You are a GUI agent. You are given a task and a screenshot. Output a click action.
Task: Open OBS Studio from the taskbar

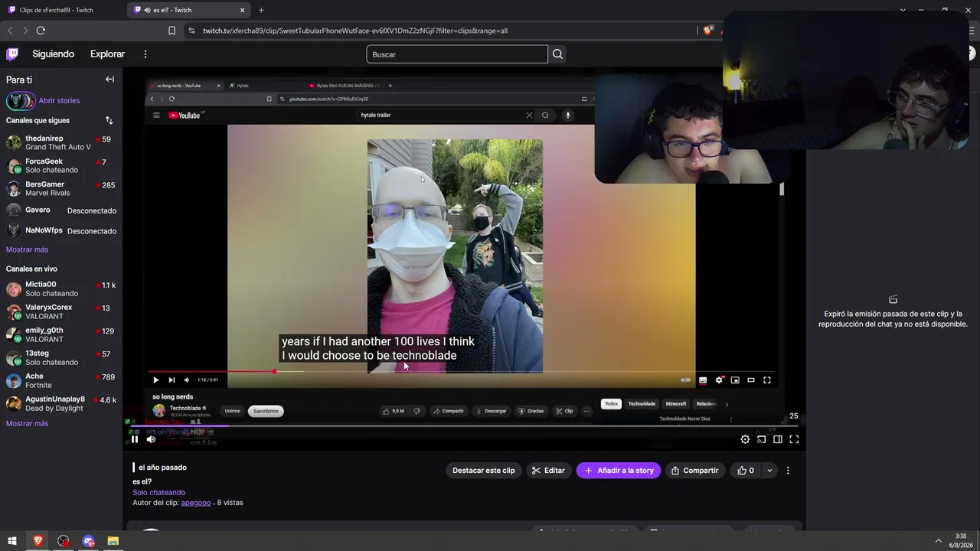click(x=63, y=541)
